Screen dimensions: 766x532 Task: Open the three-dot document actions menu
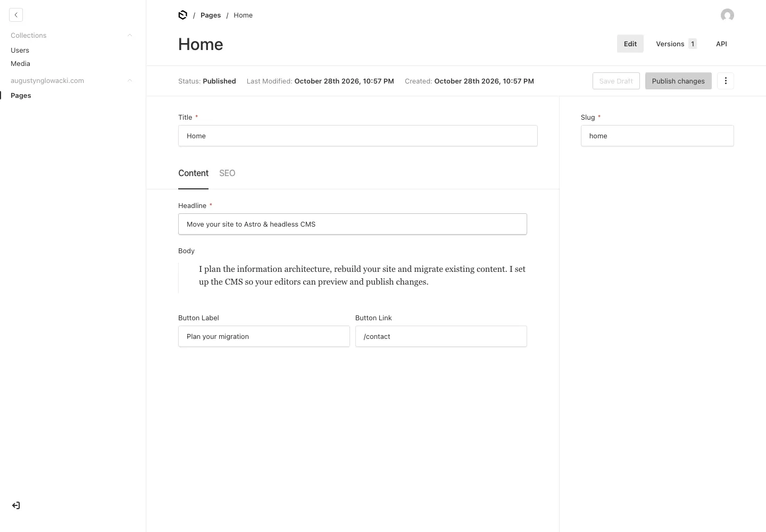point(726,81)
